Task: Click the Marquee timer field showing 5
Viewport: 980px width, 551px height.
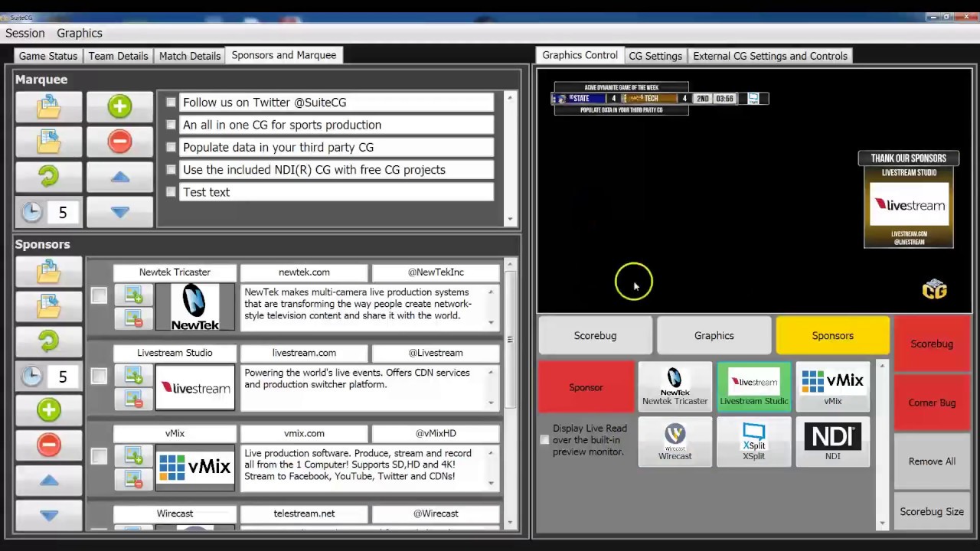Action: click(x=63, y=213)
